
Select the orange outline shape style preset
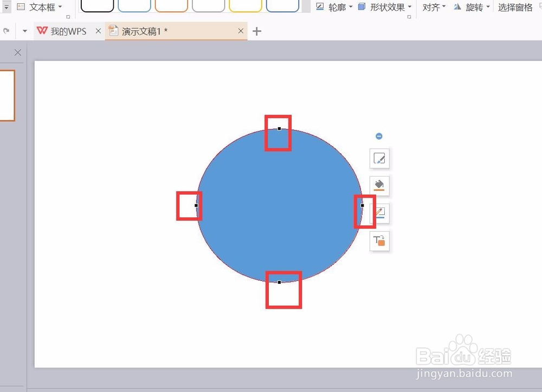(171, 5)
